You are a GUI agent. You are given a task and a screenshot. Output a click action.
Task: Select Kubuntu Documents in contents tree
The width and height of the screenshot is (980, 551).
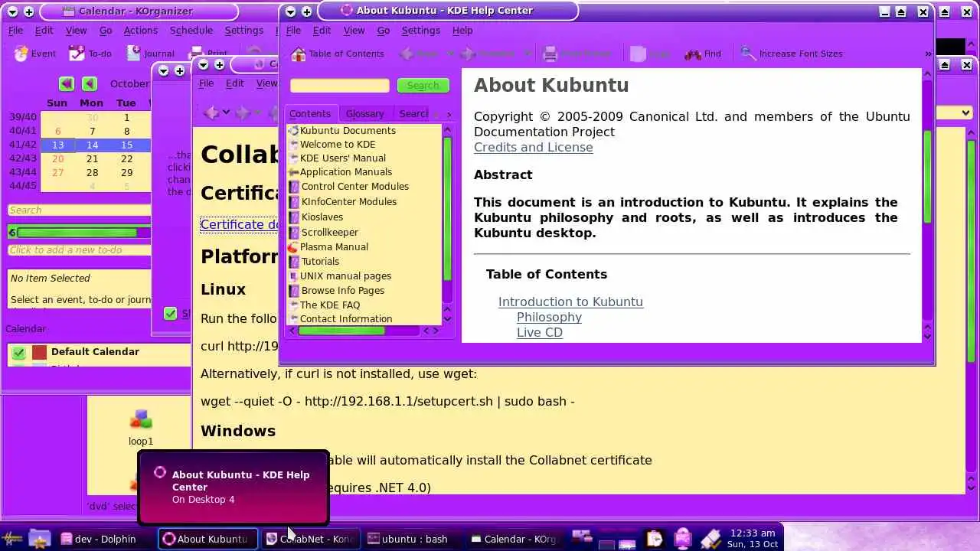point(342,130)
